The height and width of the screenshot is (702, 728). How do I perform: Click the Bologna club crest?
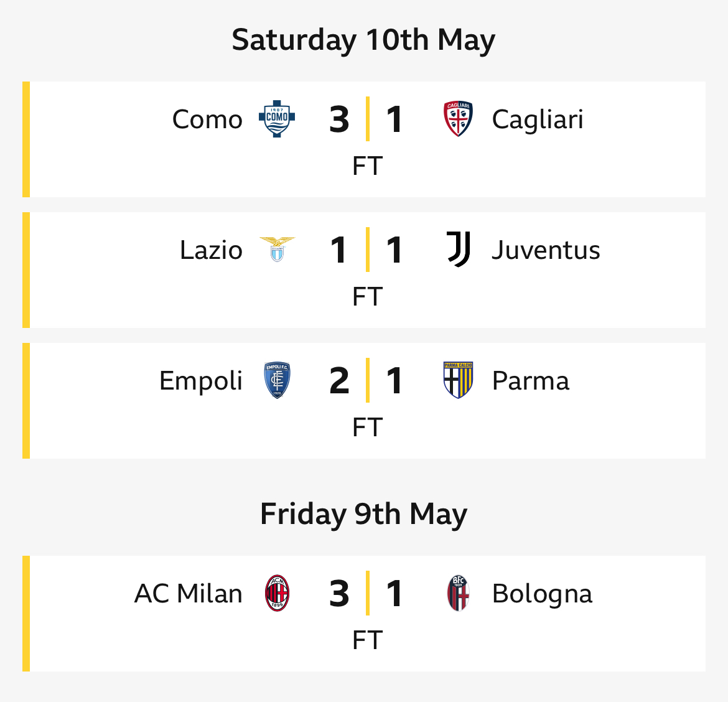[x=458, y=593]
